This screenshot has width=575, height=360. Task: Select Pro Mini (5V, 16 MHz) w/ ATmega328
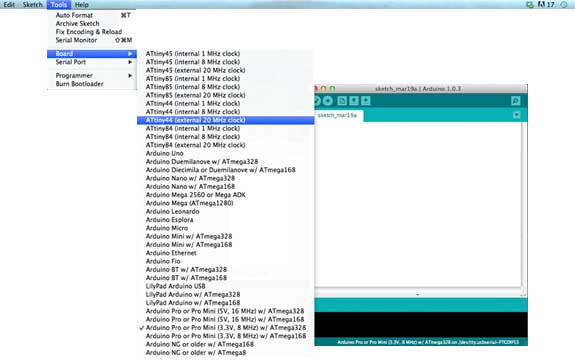click(x=225, y=311)
